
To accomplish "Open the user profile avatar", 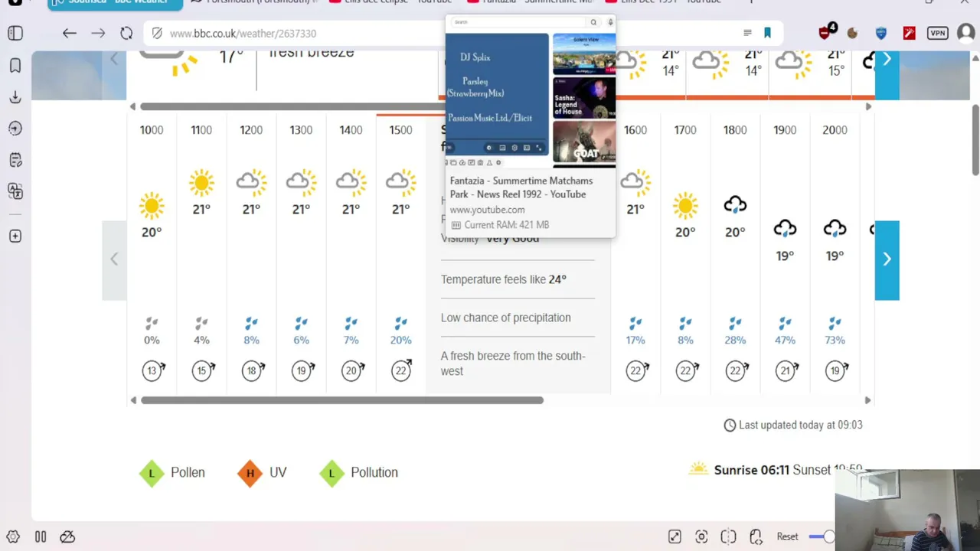I will (x=965, y=32).
